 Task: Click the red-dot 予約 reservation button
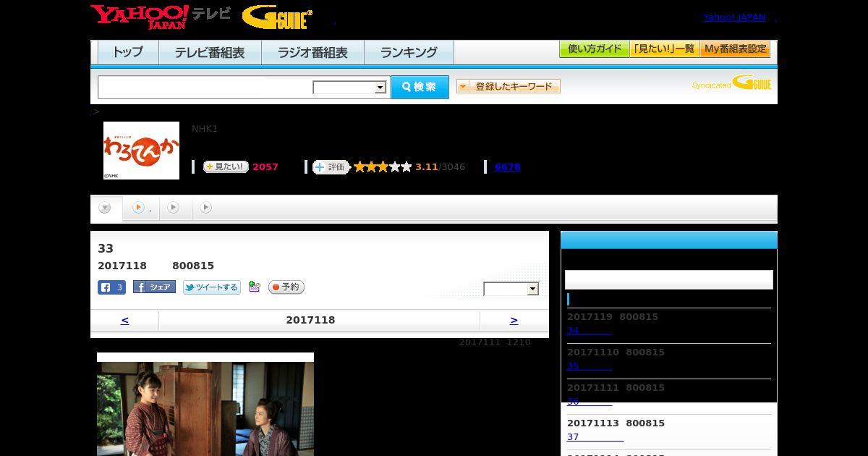[x=286, y=287]
